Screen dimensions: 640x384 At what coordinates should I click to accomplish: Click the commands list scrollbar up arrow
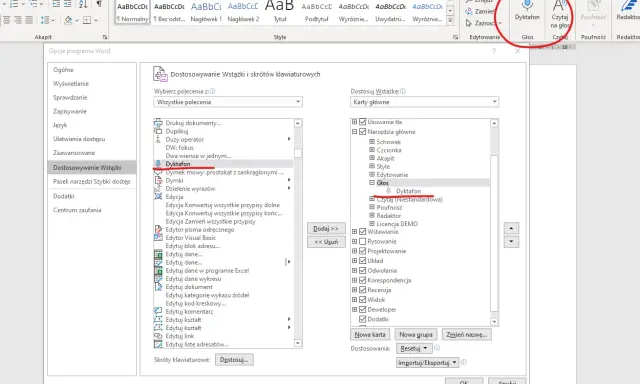pyautogui.click(x=298, y=123)
